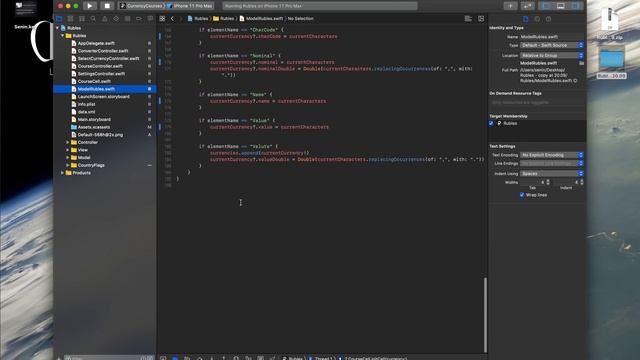
Task: Open the Source Control navigator icon
Action: pyautogui.click(x=70, y=18)
